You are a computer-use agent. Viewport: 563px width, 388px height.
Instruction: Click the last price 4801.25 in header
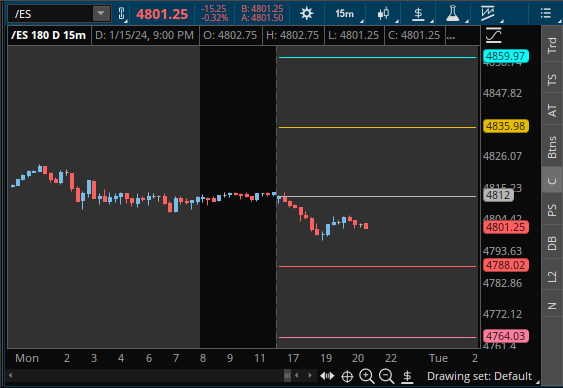point(162,14)
